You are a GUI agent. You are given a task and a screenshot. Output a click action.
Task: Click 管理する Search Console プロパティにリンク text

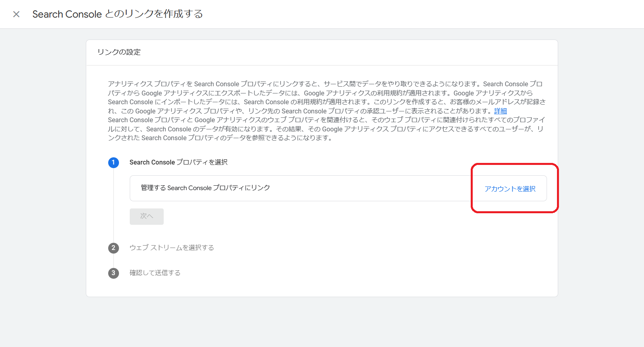click(x=205, y=188)
